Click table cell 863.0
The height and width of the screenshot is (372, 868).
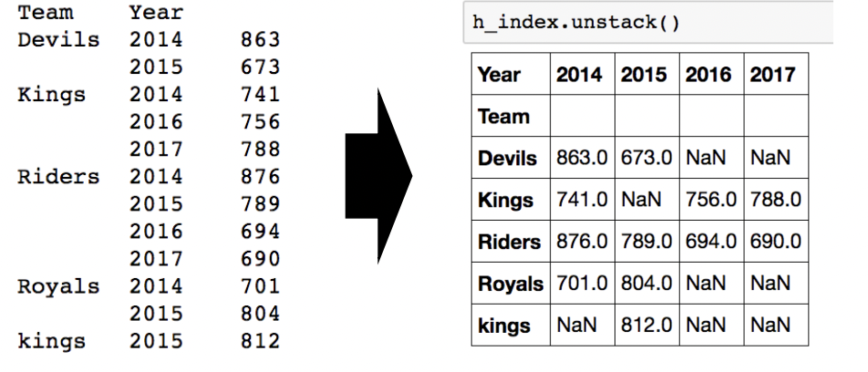click(582, 159)
